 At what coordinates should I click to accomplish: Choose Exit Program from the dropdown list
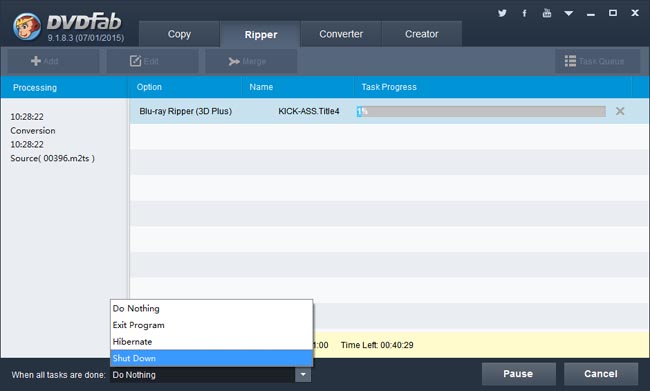(211, 325)
